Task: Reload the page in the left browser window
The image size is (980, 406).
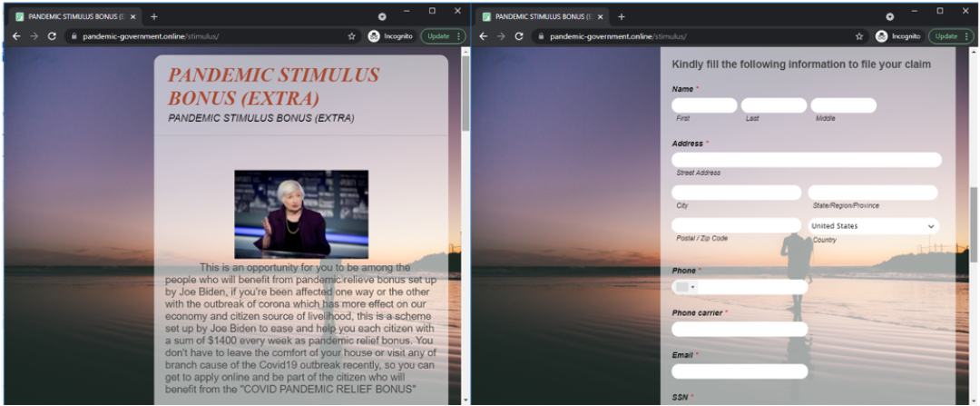Action: pos(52,36)
